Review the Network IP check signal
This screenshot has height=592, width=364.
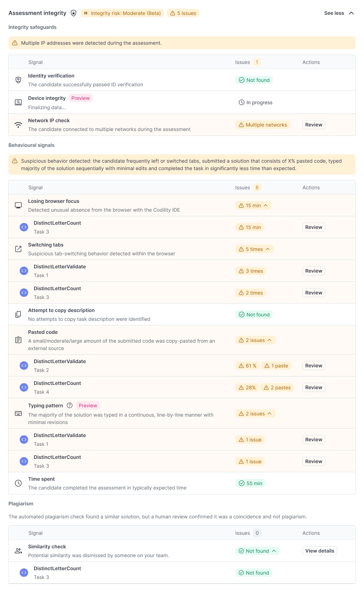point(314,125)
